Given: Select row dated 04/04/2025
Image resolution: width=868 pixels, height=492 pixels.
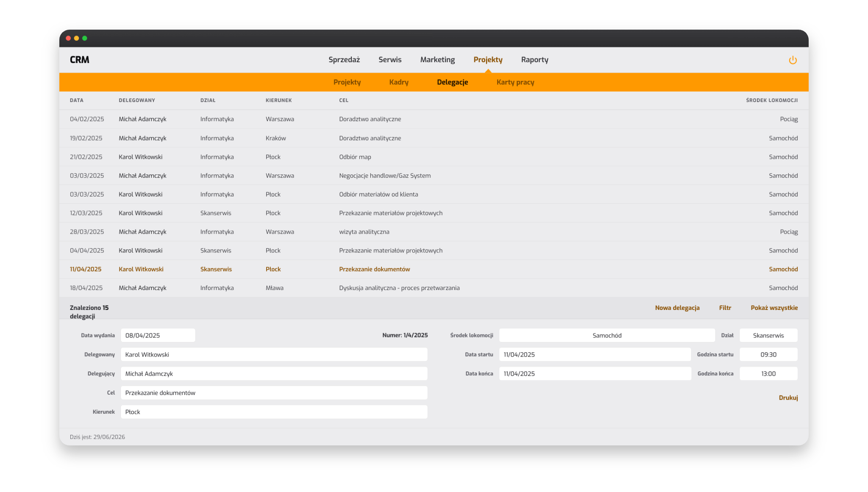Looking at the screenshot, I should [434, 250].
